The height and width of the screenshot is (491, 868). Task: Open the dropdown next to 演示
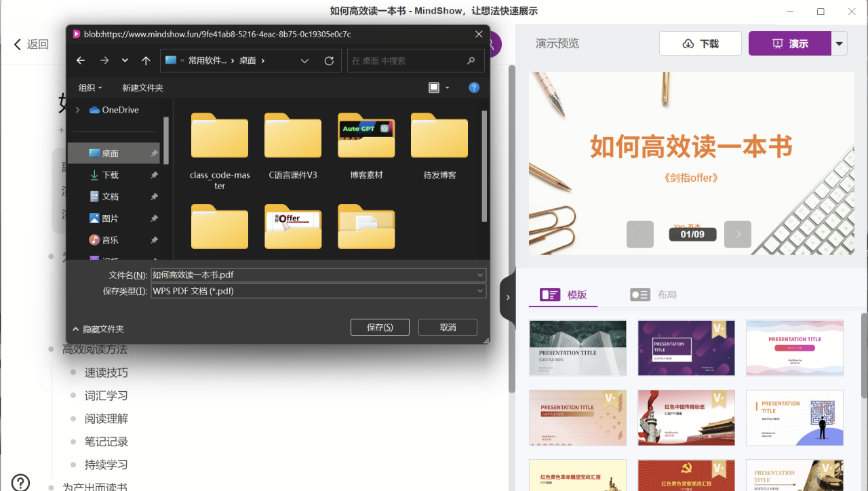tap(840, 43)
